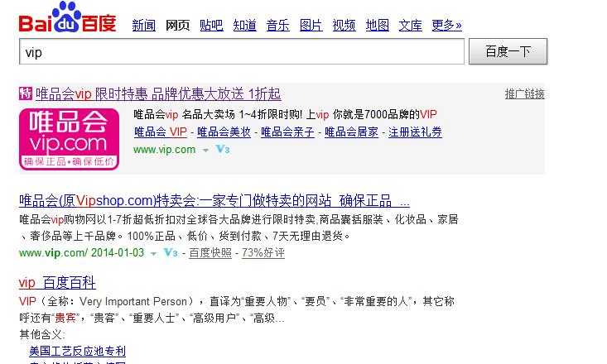This screenshot has height=364, width=607.
Task: Open the 唯品会美妆 sublink
Action: click(x=224, y=132)
